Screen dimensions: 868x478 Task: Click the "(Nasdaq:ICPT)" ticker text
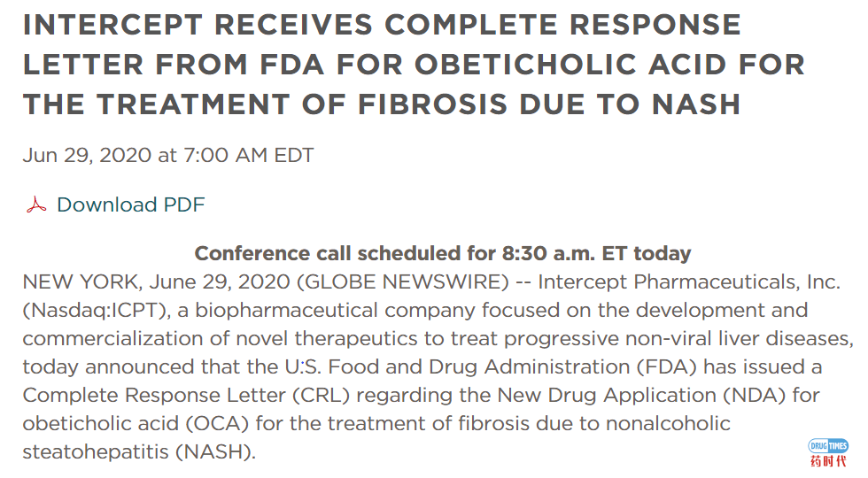(97, 311)
